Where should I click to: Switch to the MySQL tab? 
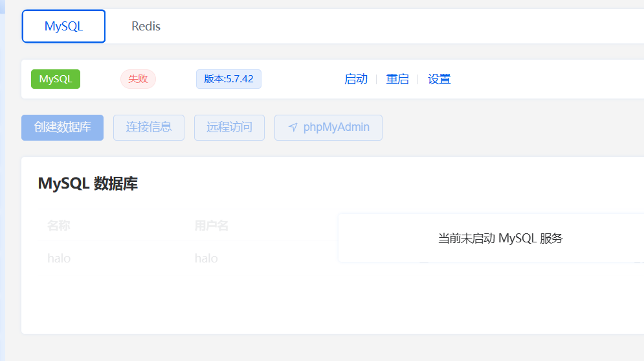point(63,27)
